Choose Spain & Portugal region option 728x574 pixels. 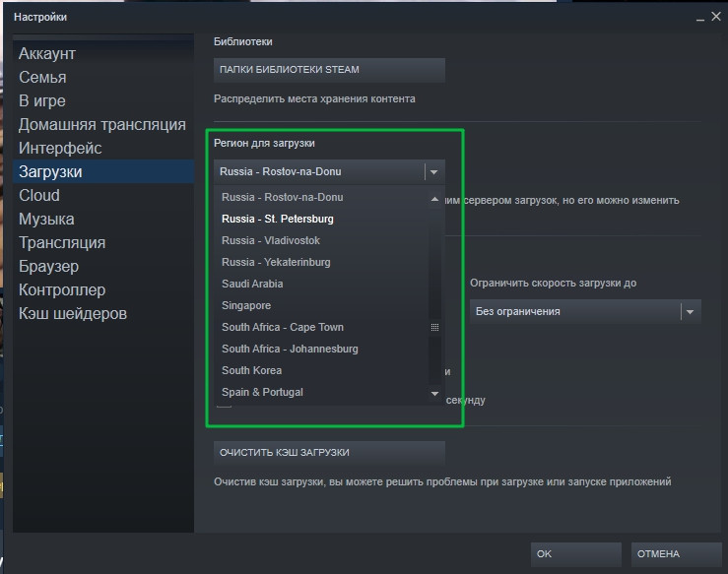click(262, 392)
